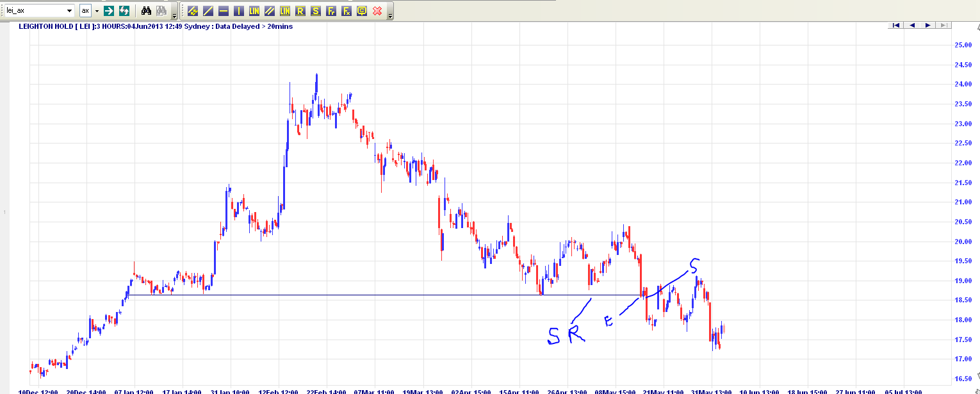The width and height of the screenshot is (980, 394).
Task: Open the binoculars search tool
Action: (146, 11)
